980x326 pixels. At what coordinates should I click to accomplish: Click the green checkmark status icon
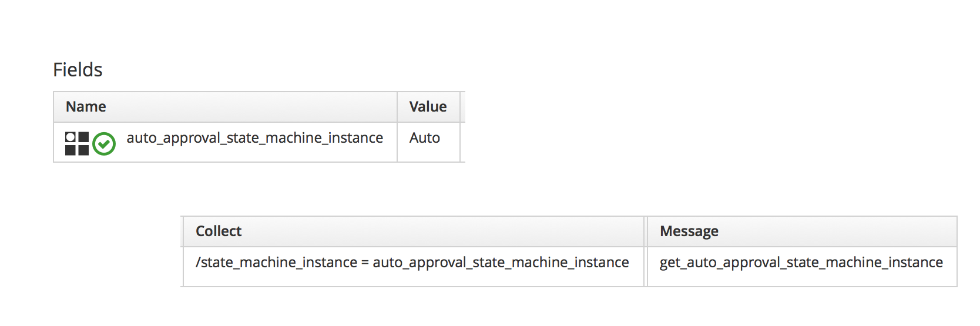104,144
